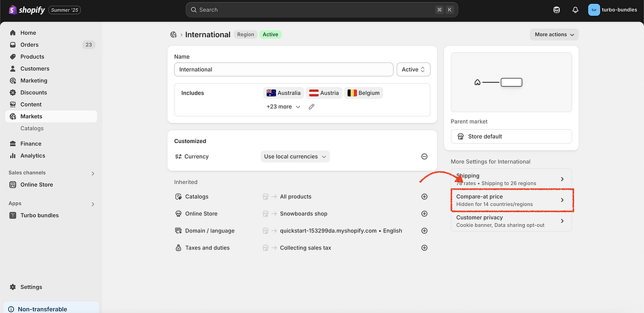Image resolution: width=644 pixels, height=313 pixels.
Task: Expand the +23 more countries list
Action: (x=283, y=107)
